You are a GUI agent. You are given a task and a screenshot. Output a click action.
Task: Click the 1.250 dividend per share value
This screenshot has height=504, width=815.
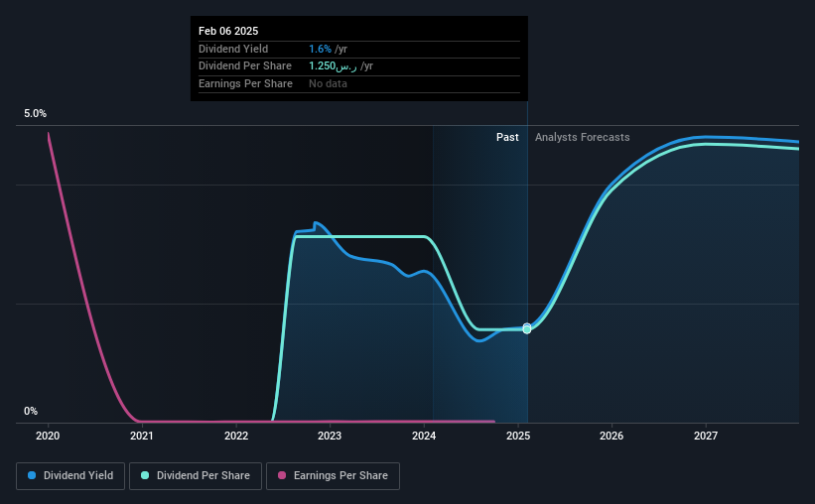333,66
